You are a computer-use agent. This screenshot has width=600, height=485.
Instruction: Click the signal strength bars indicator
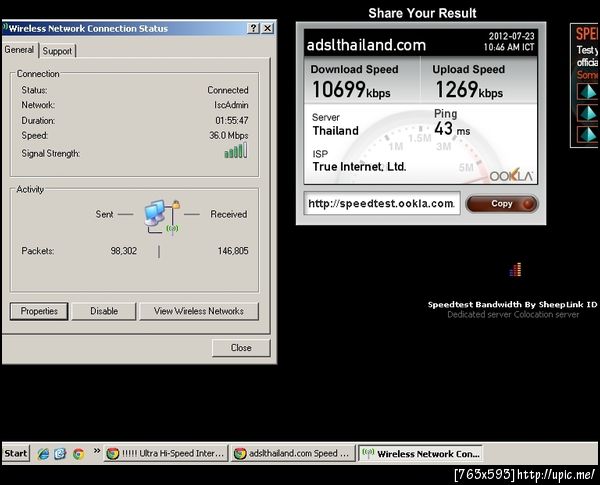[236, 150]
